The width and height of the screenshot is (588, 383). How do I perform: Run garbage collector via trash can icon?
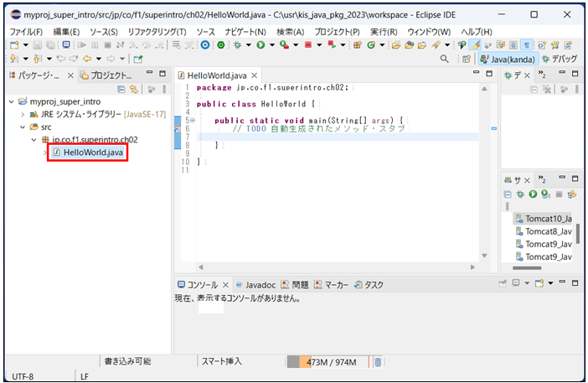378,362
